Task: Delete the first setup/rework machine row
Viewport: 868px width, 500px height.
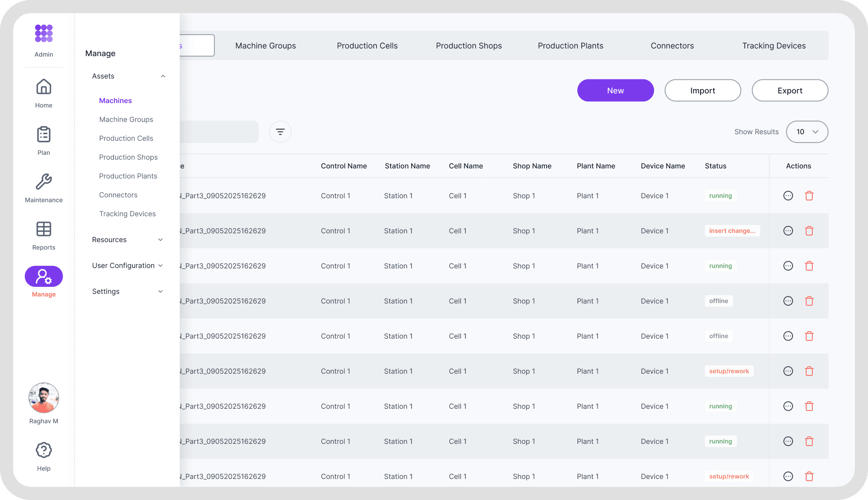Action: (x=809, y=371)
